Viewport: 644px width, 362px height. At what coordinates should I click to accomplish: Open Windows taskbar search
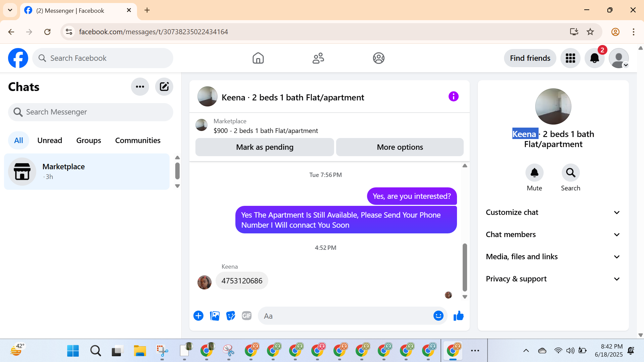tap(95, 351)
